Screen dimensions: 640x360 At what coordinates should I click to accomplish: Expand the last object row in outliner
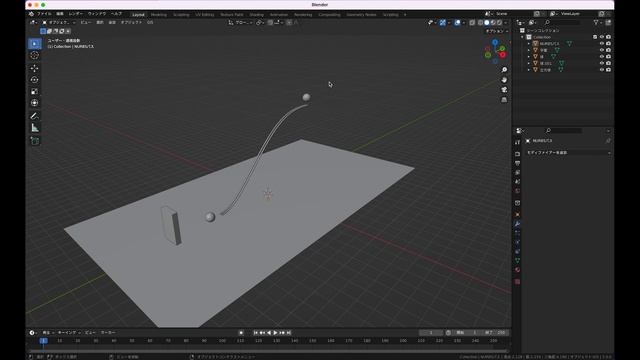pos(529,70)
